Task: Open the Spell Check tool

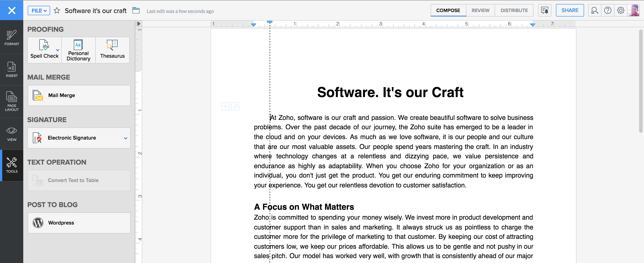Action: tap(44, 50)
